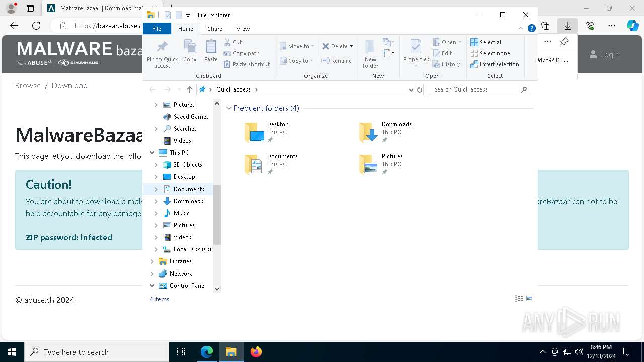Collapse This PC tree node
The image size is (644, 362).
(x=152, y=153)
